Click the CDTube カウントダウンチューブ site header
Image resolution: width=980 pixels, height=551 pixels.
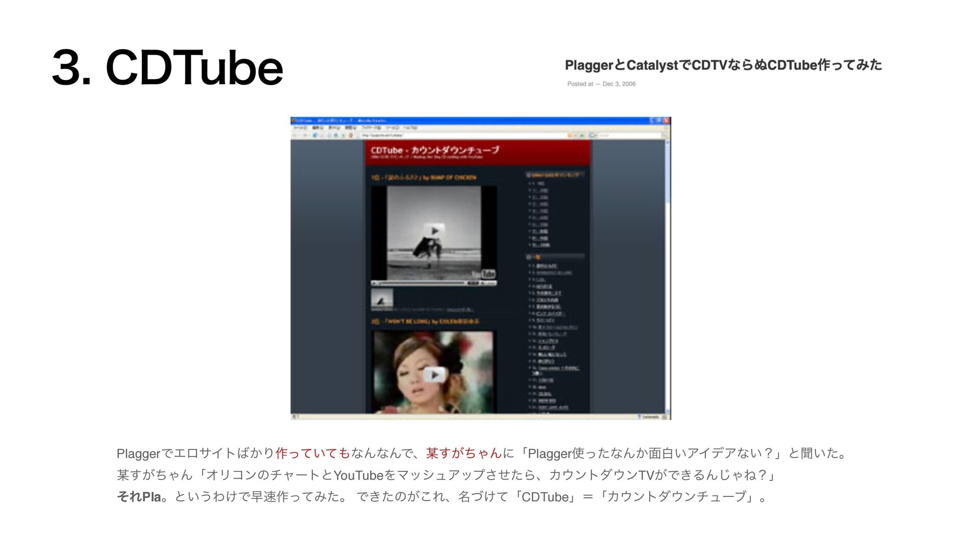coord(435,151)
